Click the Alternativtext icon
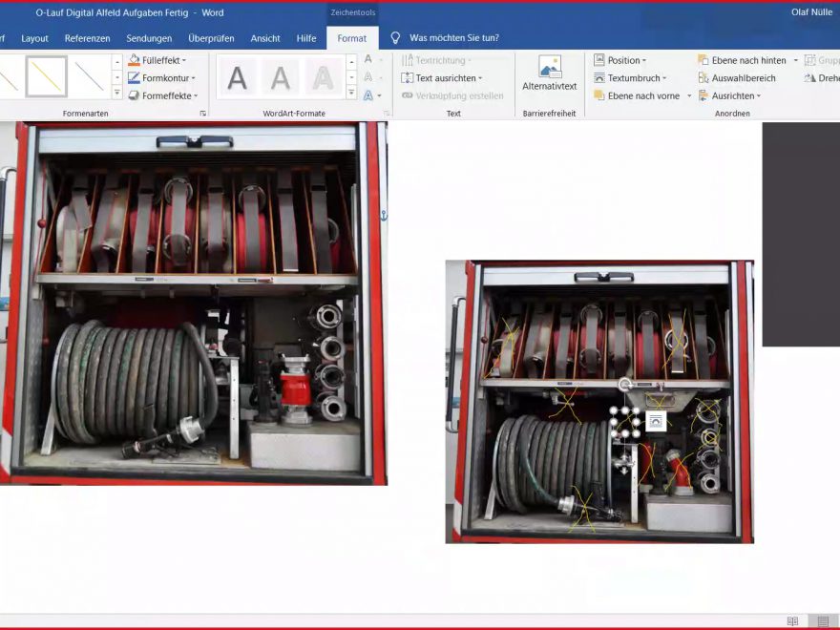 [x=550, y=68]
